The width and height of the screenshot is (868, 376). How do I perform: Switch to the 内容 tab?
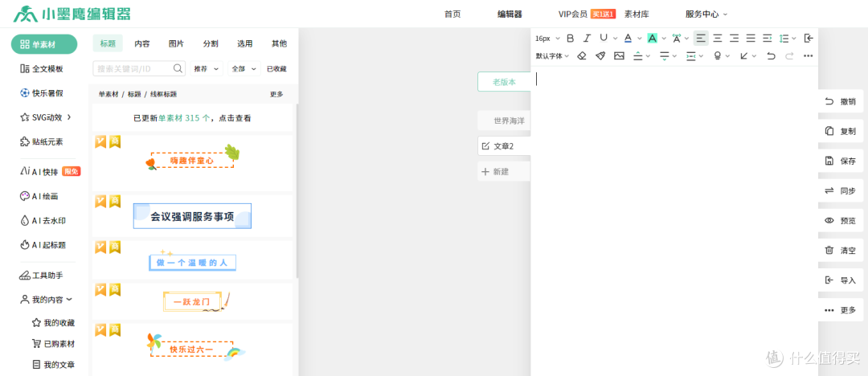point(142,43)
